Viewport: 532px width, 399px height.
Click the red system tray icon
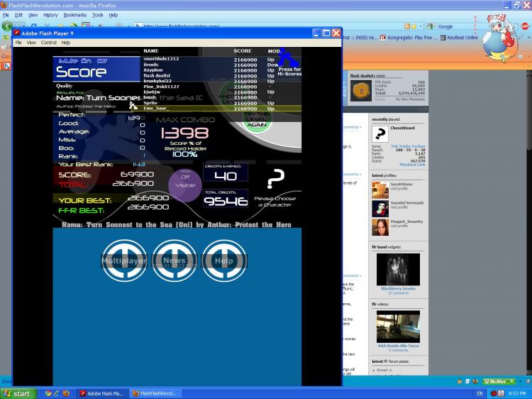(x=493, y=393)
